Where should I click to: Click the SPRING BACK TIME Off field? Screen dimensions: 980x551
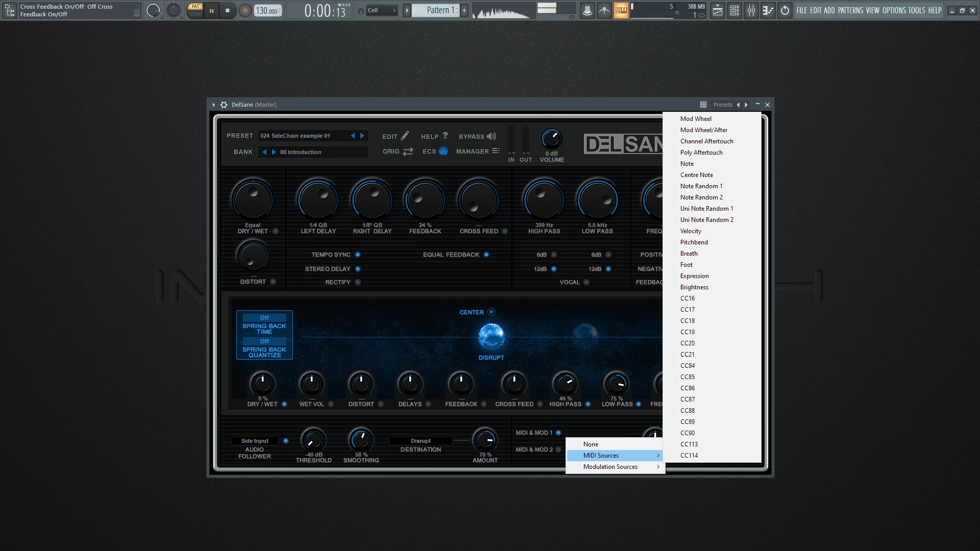point(264,318)
